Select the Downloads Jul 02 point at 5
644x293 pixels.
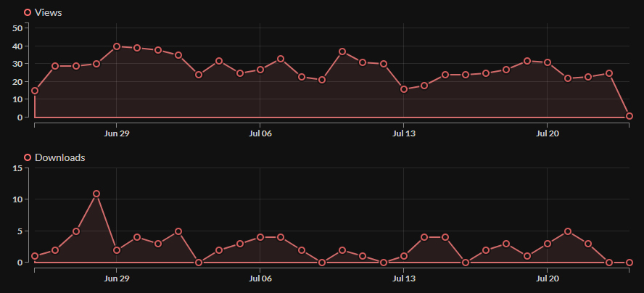[x=178, y=231]
